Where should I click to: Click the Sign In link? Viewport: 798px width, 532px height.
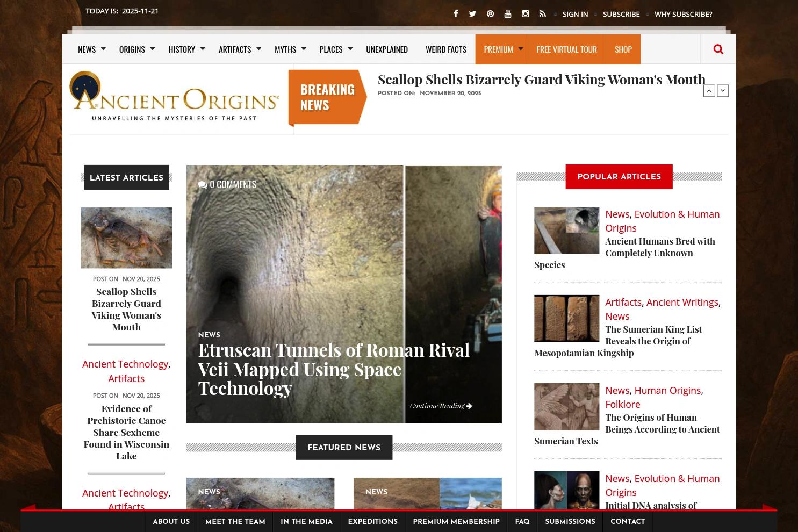(575, 14)
